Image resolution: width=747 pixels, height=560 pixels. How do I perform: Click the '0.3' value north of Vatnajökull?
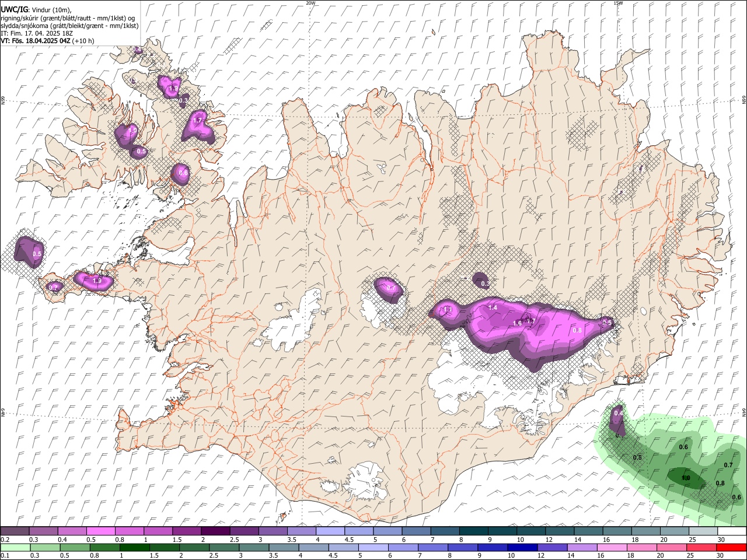486,284
